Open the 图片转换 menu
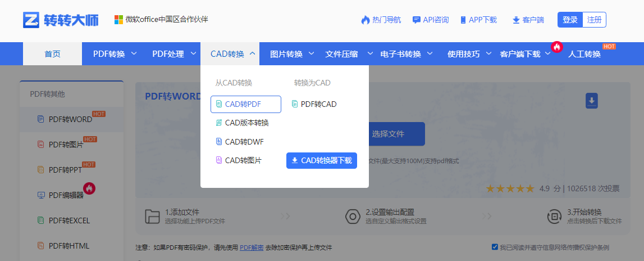The image size is (644, 261). pyautogui.click(x=286, y=54)
